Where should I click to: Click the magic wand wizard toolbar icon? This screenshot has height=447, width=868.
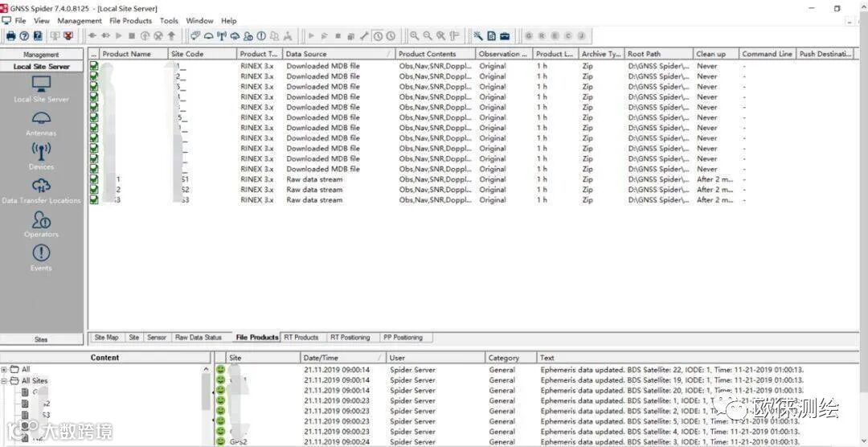[477, 36]
